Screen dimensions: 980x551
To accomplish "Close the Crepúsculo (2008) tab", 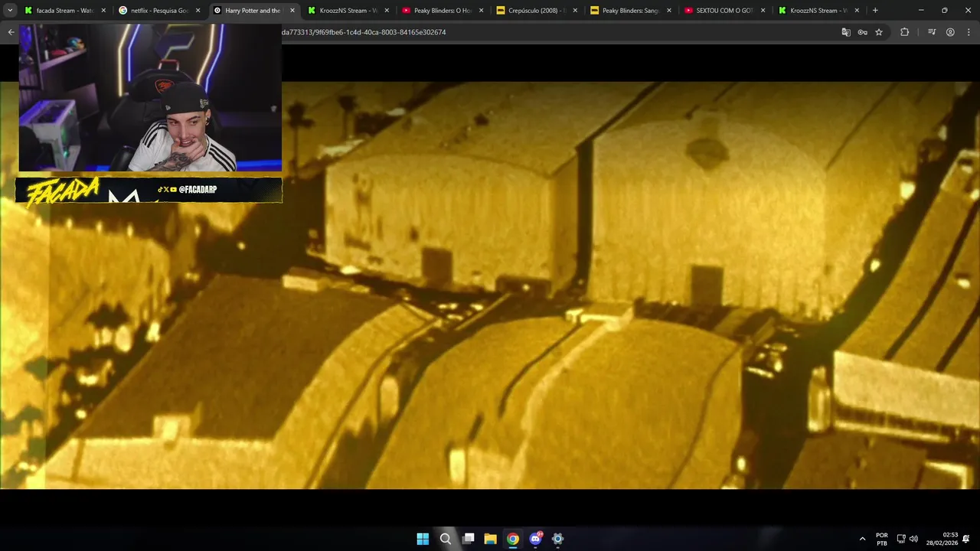I will (575, 11).
